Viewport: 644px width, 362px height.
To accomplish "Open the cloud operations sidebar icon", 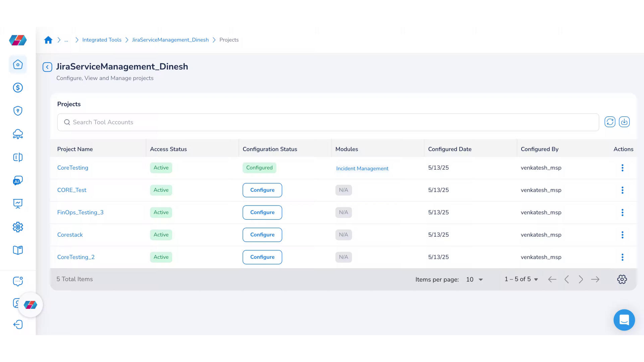I will (x=18, y=134).
